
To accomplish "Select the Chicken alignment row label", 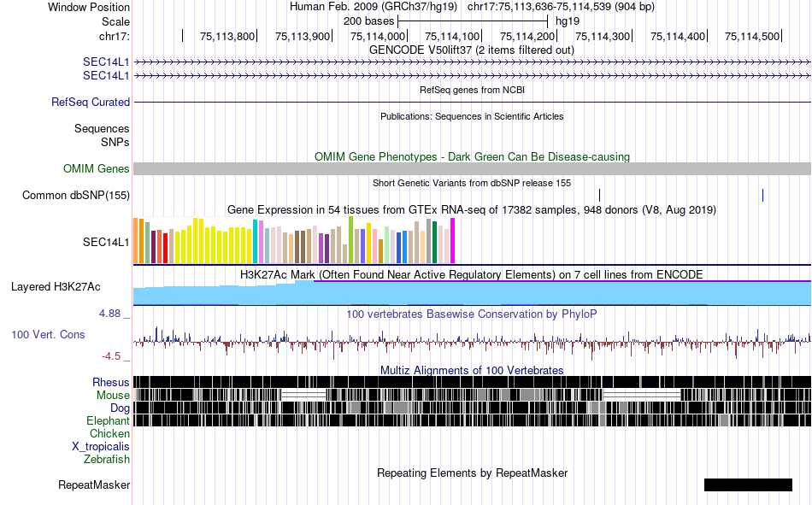I will coord(109,433).
